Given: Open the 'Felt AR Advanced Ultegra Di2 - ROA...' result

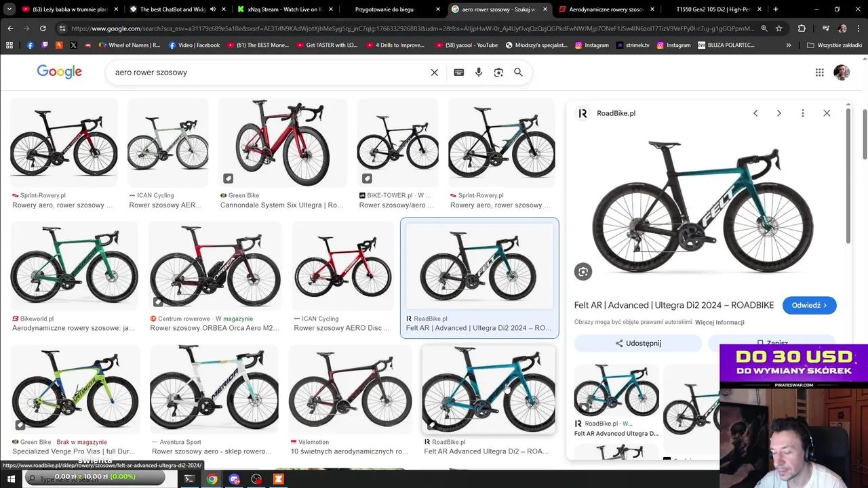Looking at the screenshot, I should coord(486,451).
